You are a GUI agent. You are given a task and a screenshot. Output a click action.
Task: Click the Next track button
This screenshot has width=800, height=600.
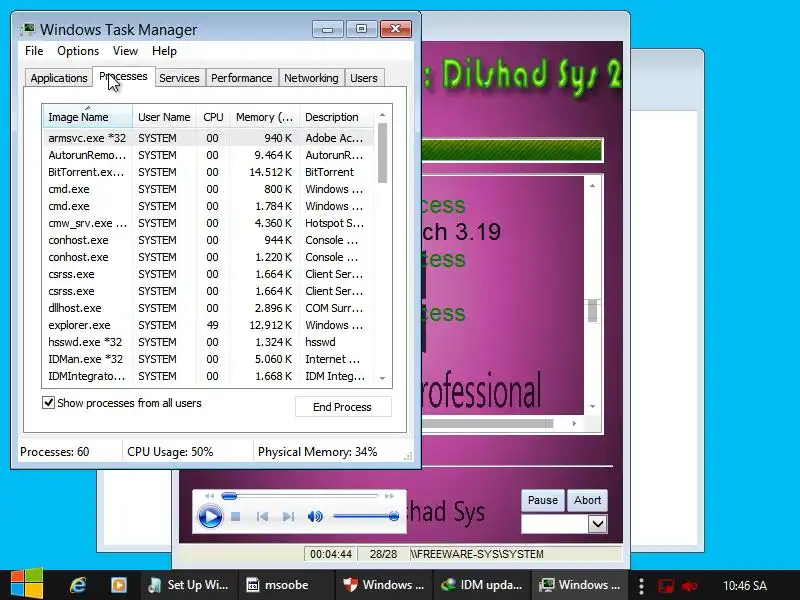(x=288, y=516)
